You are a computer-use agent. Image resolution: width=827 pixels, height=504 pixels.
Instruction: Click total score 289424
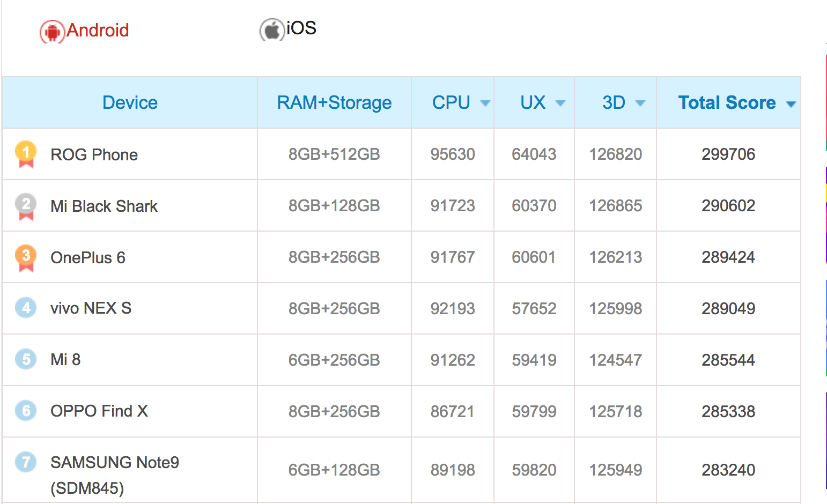coord(728,257)
